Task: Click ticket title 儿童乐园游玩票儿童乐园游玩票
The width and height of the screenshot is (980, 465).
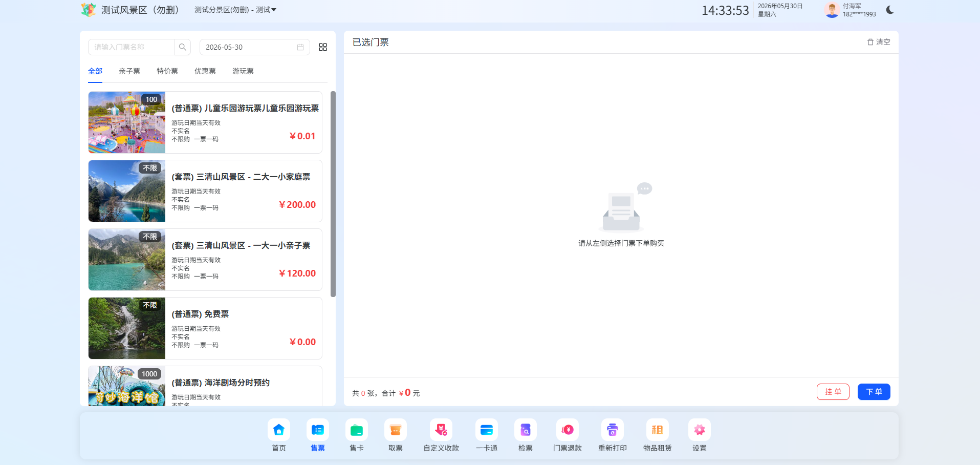Action: [x=245, y=108]
